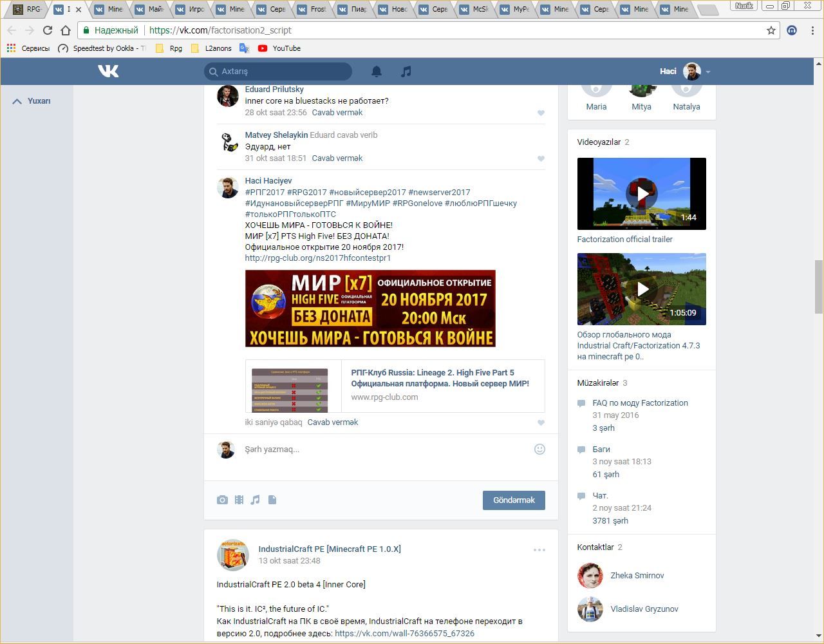Focus the Axtarış search field
Image resolution: width=824 pixels, height=644 pixels.
coord(278,71)
